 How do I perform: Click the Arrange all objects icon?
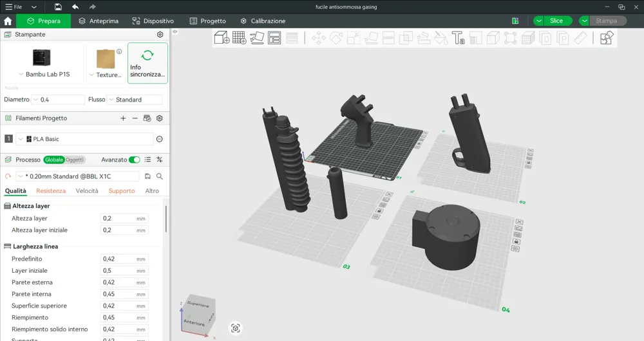pyautogui.click(x=275, y=38)
